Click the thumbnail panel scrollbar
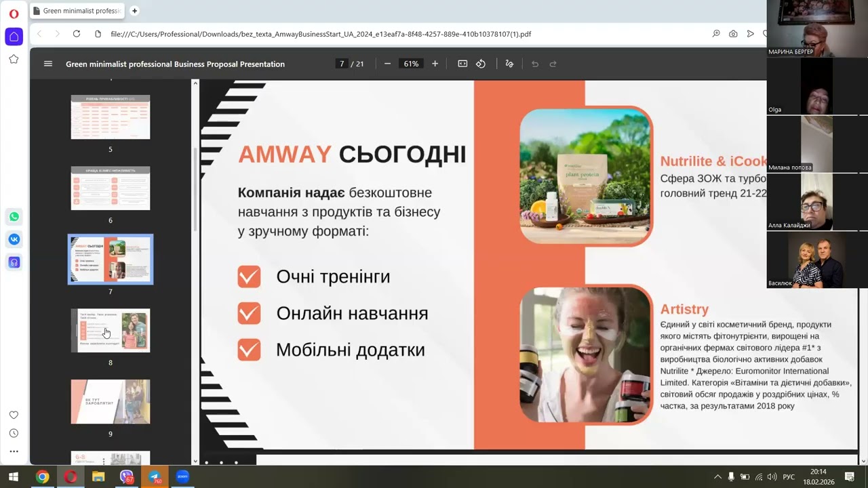The width and height of the screenshot is (868, 488). (195, 190)
